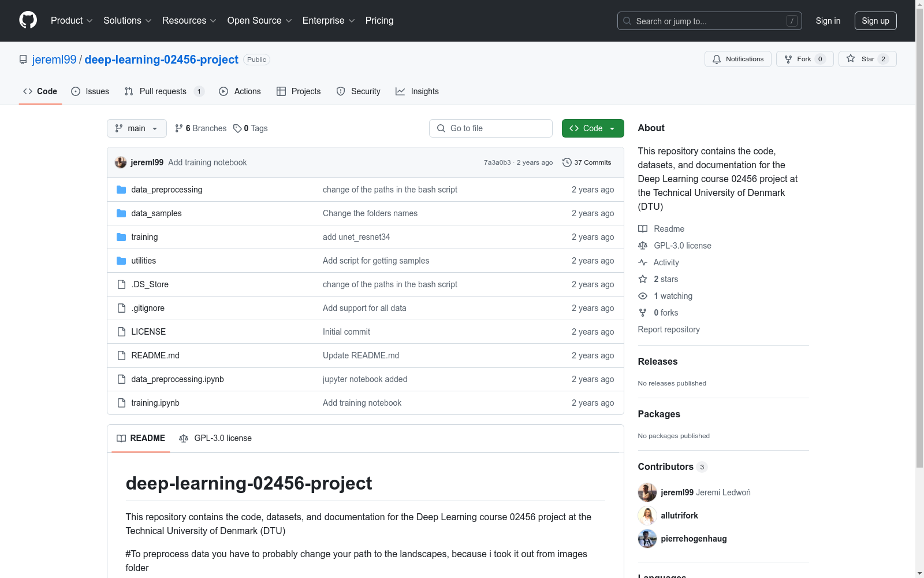Open the training folder
Image resolution: width=924 pixels, height=578 pixels.
[144, 237]
